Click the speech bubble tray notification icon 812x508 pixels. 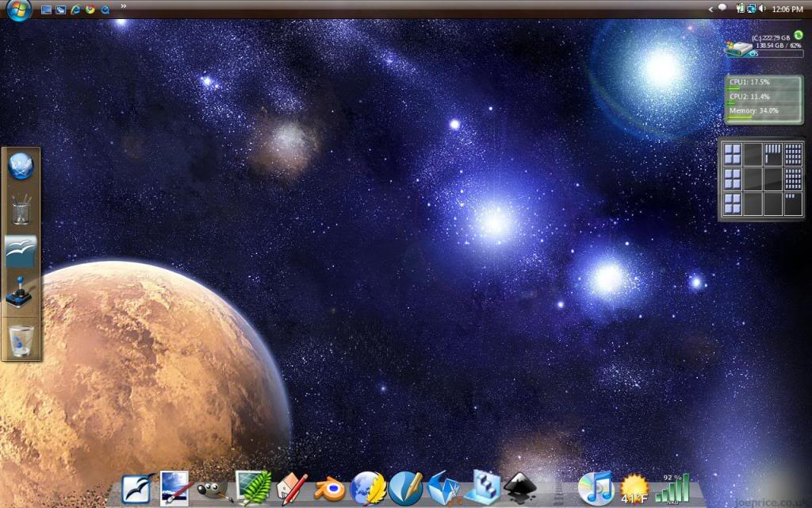[722, 8]
